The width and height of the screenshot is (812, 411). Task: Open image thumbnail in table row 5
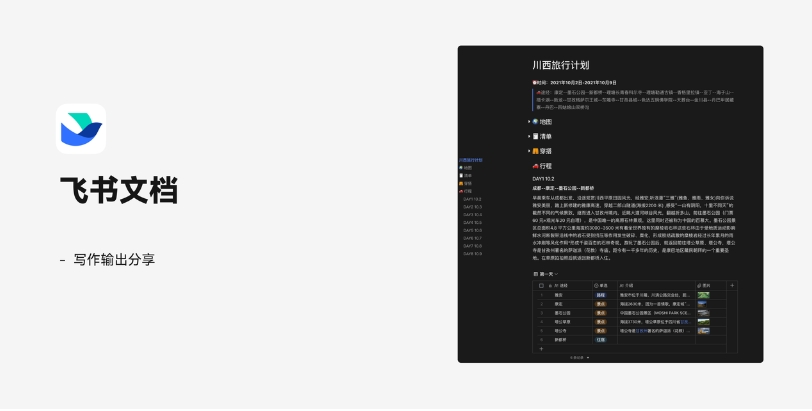click(703, 331)
